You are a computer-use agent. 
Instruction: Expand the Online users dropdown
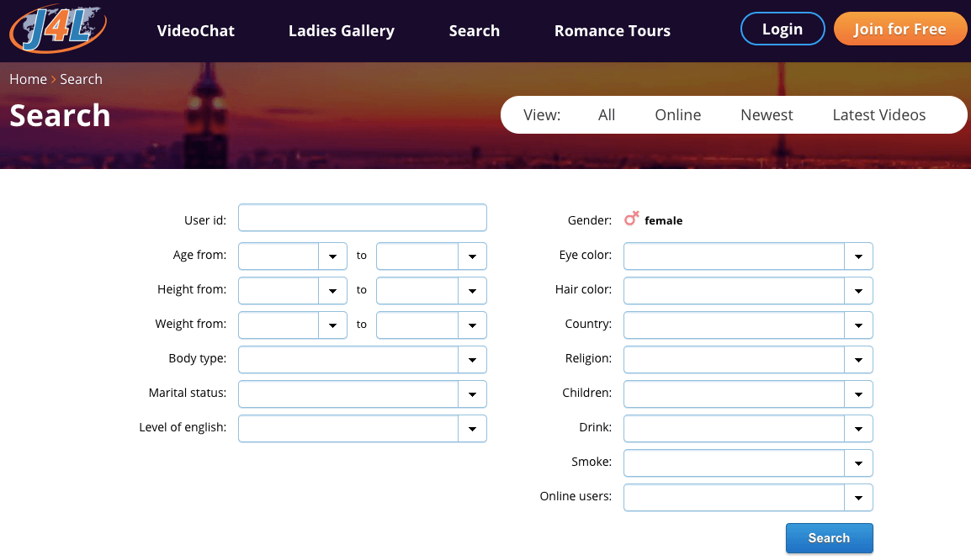(748, 498)
